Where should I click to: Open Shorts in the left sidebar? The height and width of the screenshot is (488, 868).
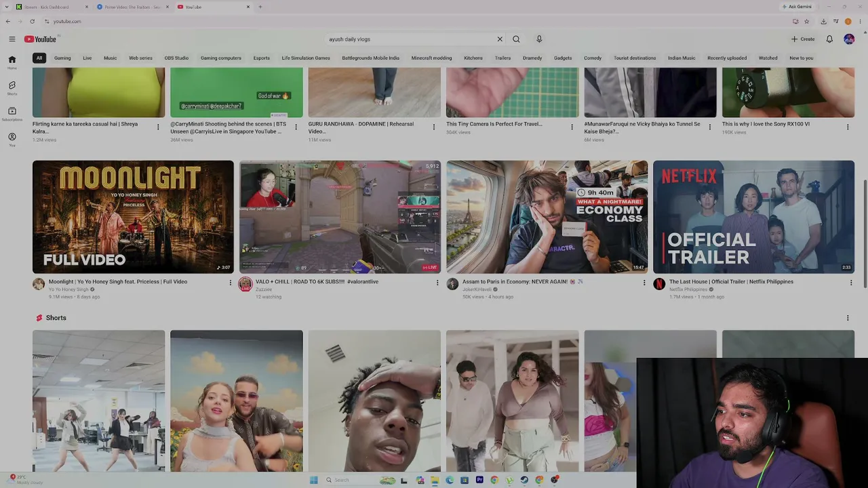(x=12, y=88)
